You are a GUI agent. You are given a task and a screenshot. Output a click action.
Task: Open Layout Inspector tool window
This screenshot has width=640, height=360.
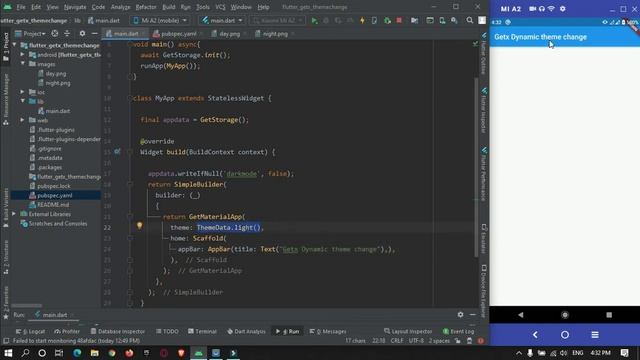(408, 331)
